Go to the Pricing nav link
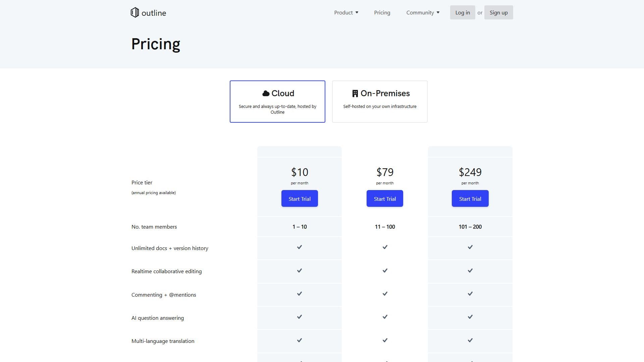This screenshot has height=362, width=644. click(x=382, y=12)
